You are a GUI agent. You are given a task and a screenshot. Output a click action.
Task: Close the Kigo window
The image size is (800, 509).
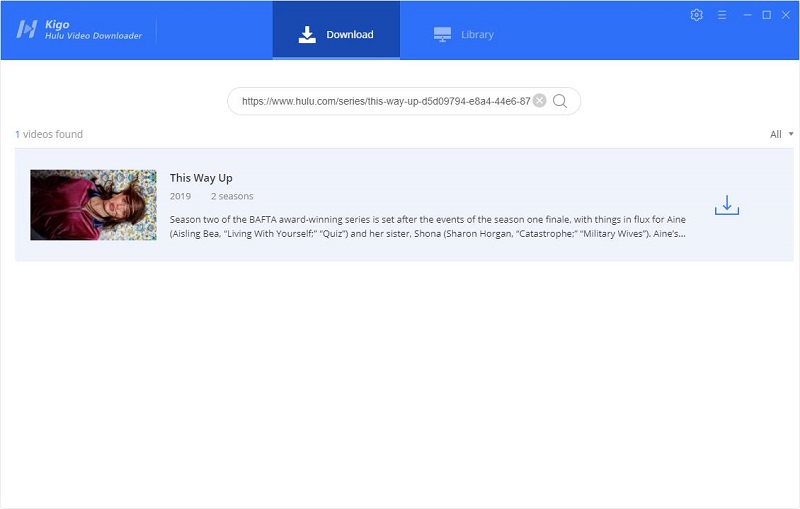point(786,15)
